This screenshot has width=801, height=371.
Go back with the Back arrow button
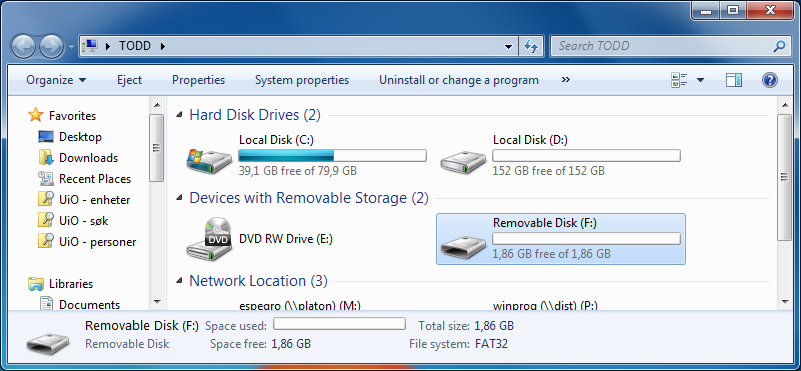pyautogui.click(x=23, y=47)
